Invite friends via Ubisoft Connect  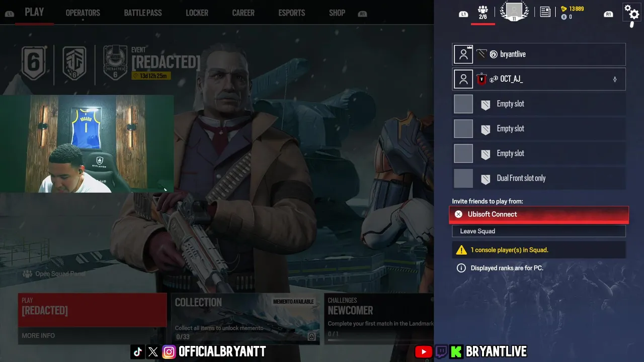pyautogui.click(x=539, y=214)
